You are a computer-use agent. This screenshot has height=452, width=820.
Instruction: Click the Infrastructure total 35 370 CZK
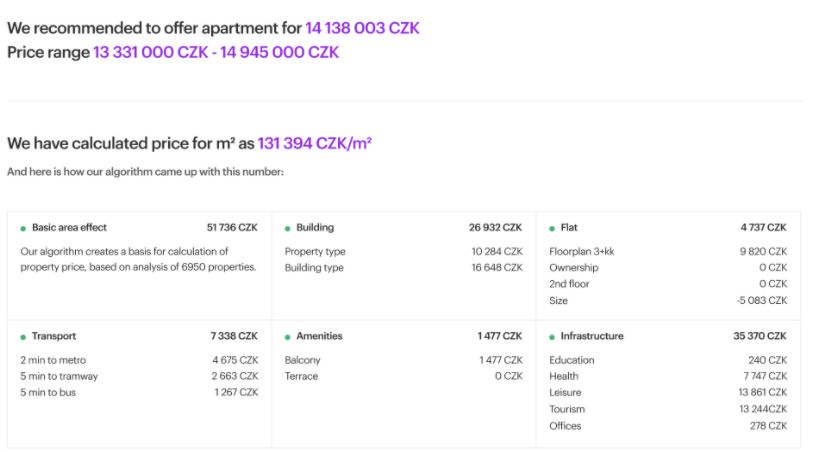[760, 336]
